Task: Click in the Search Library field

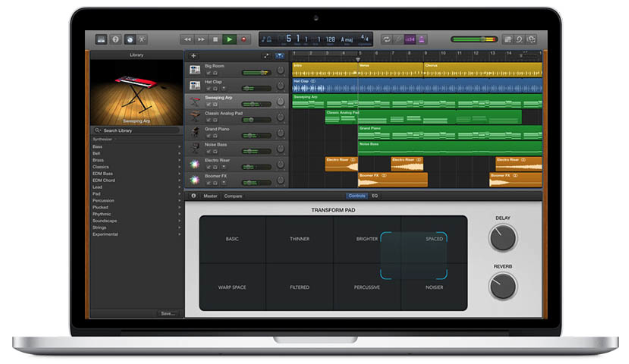Action: click(x=136, y=130)
